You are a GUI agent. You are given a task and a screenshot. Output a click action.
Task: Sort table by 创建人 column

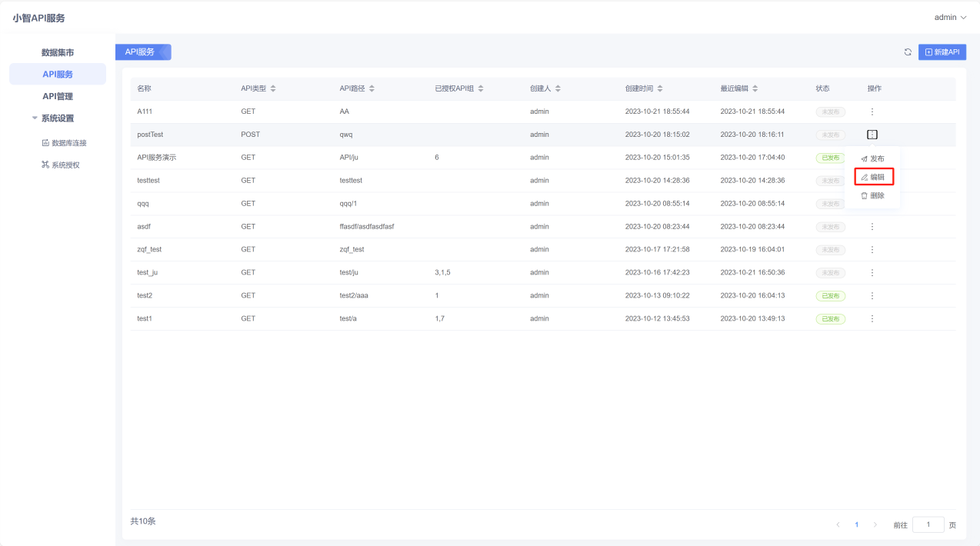(x=558, y=88)
